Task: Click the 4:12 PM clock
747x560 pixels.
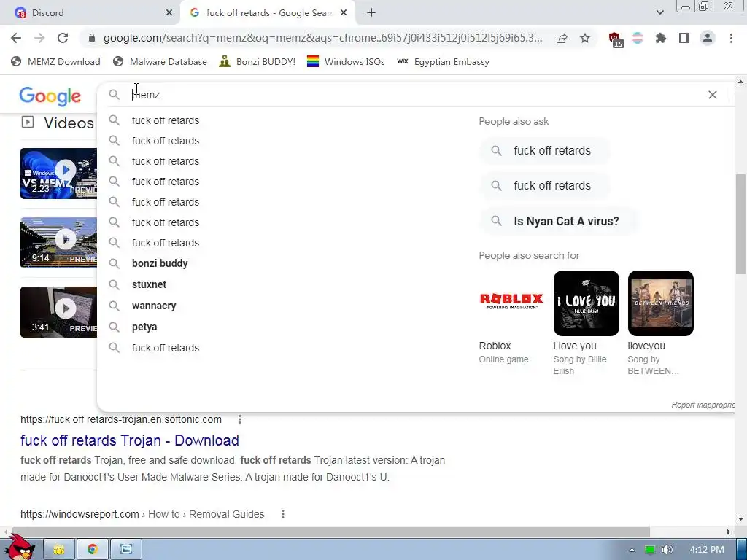Action: tap(707, 550)
